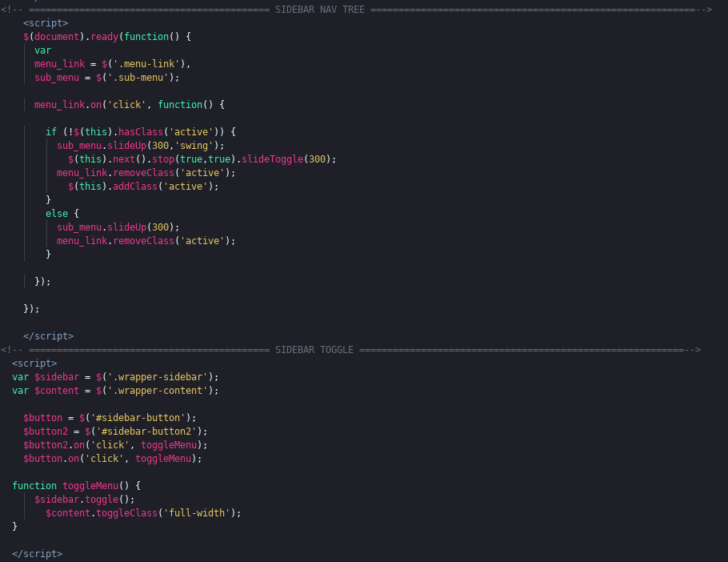Click the lone 'var' keyword line

click(x=42, y=50)
